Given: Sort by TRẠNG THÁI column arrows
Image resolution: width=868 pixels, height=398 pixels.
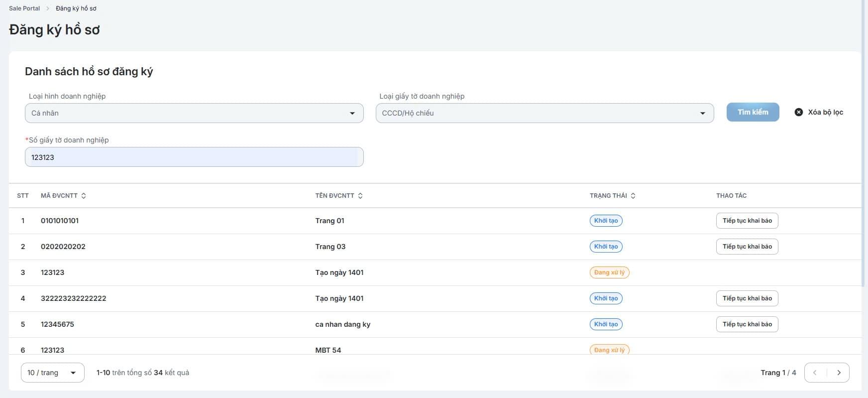Looking at the screenshot, I should (x=633, y=196).
